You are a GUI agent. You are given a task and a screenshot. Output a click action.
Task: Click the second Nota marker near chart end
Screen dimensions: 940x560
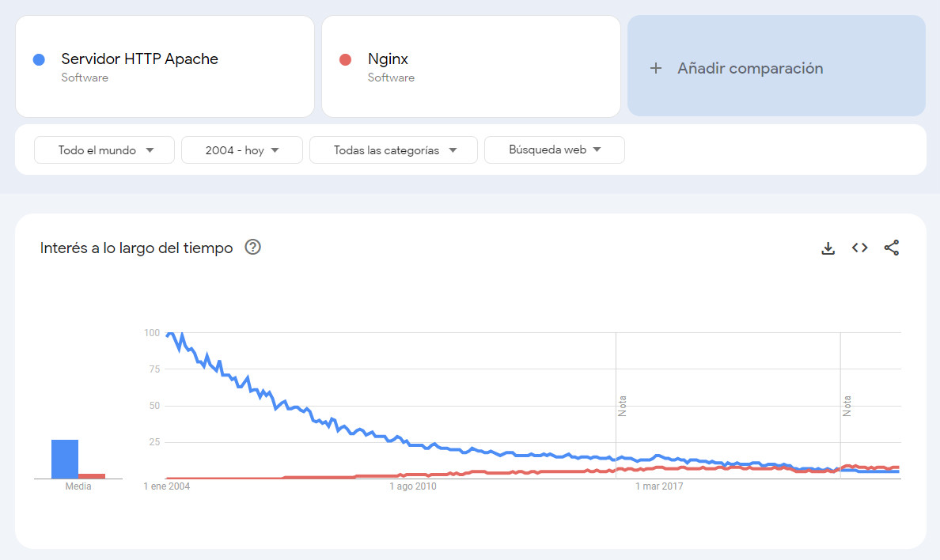point(847,407)
